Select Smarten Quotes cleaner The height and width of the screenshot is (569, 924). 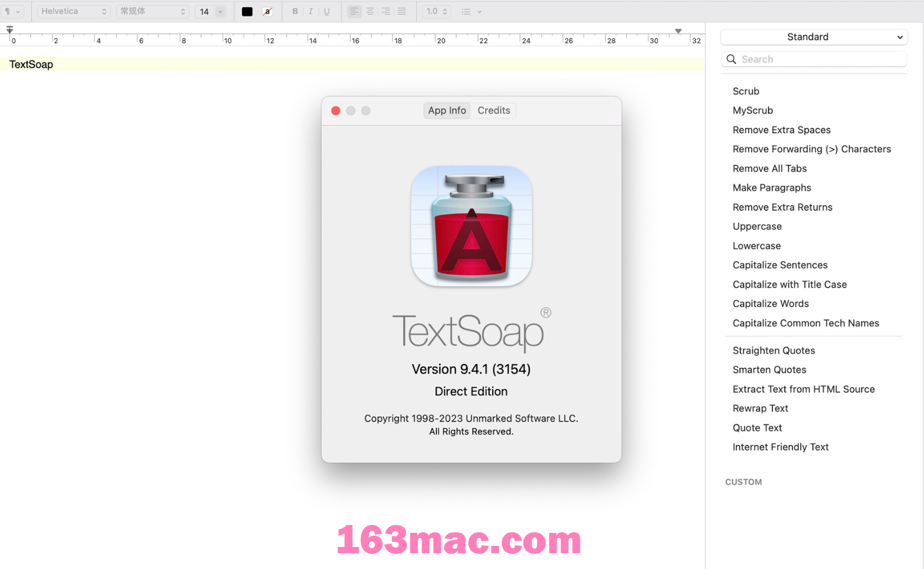coord(769,370)
